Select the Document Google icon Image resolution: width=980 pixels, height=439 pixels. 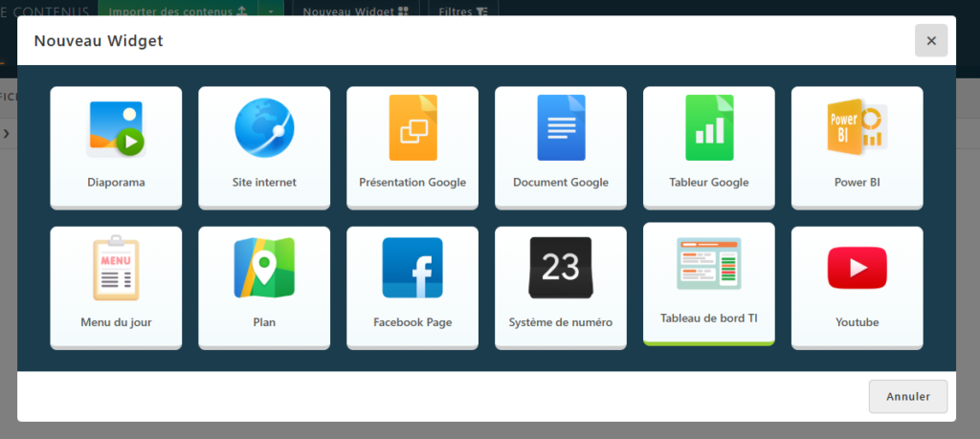point(561,129)
